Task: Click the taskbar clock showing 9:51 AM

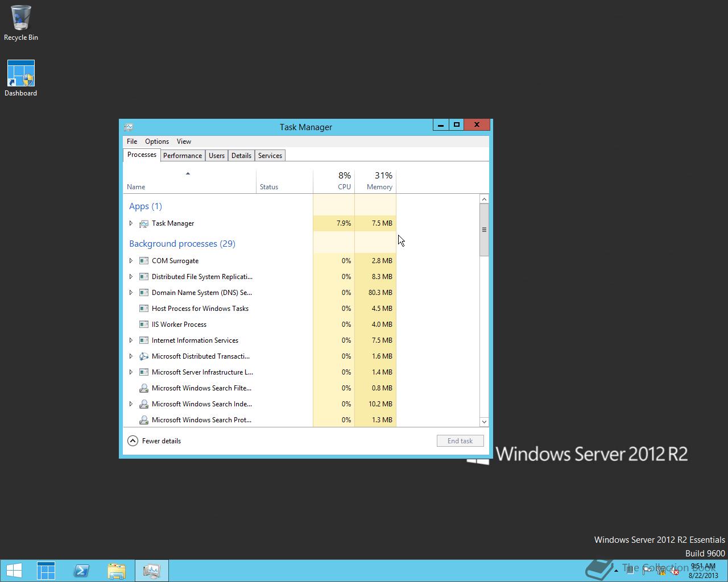Action: pyautogui.click(x=703, y=571)
